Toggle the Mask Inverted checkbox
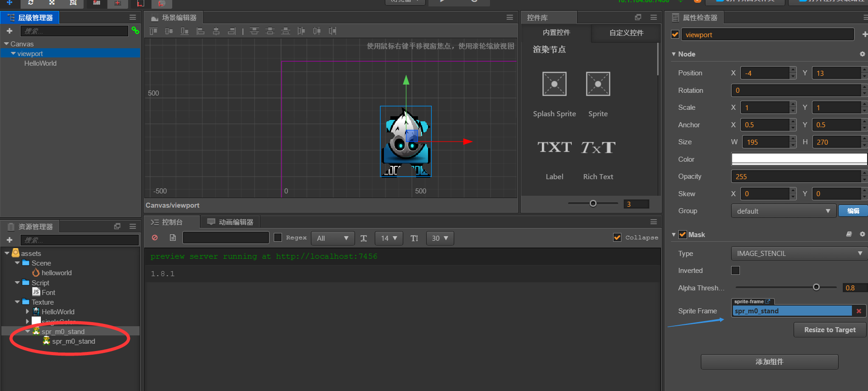Viewport: 868px width, 391px height. point(735,270)
